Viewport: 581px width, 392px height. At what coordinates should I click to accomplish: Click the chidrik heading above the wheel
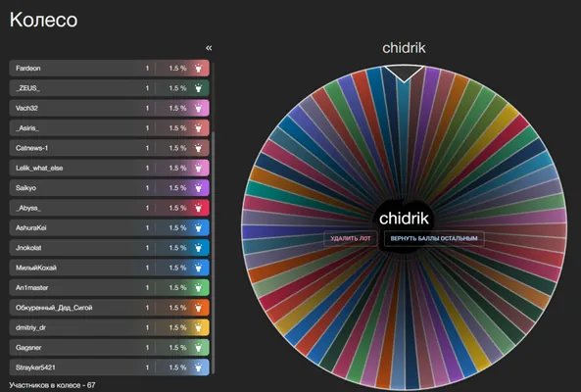pyautogui.click(x=404, y=48)
